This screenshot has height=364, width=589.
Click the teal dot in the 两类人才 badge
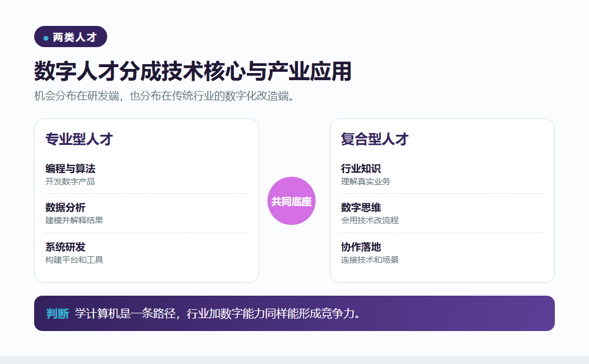click(x=46, y=38)
